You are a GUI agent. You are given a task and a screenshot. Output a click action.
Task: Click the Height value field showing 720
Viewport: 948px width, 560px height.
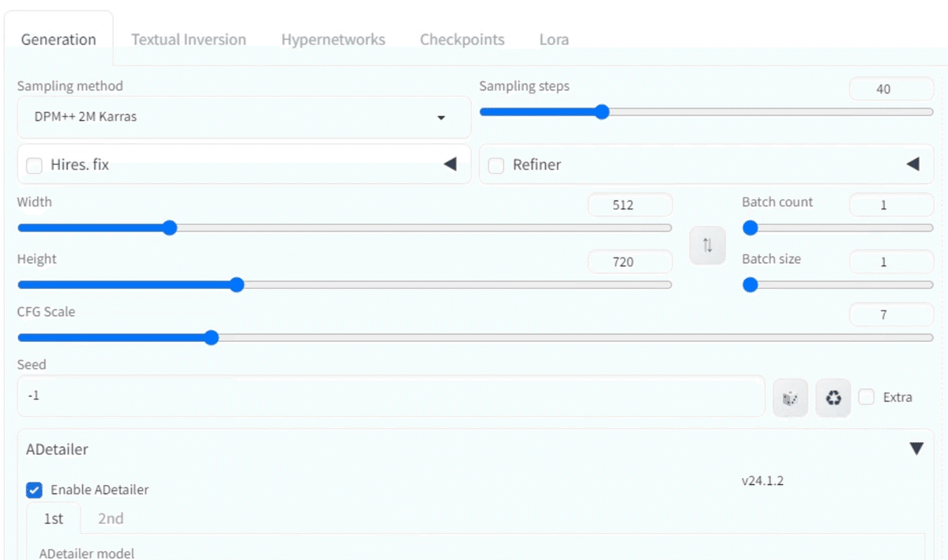(630, 261)
